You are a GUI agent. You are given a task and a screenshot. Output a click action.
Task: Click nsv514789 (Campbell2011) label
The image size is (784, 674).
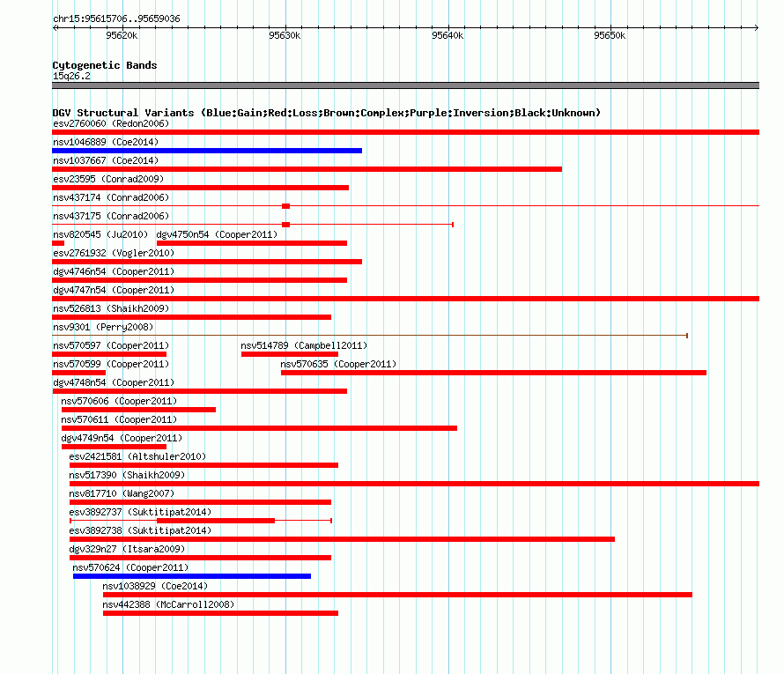(304, 345)
